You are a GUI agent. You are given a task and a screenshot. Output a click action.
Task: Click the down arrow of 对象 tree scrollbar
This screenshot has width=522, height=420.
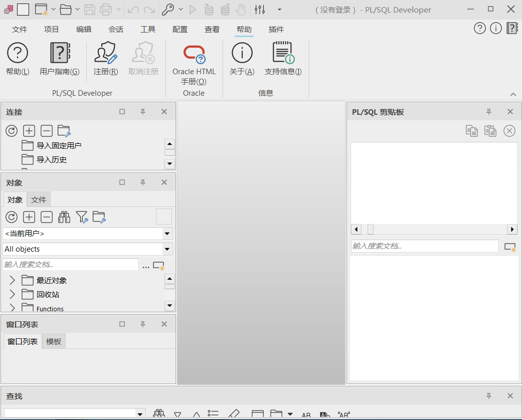pyautogui.click(x=169, y=305)
